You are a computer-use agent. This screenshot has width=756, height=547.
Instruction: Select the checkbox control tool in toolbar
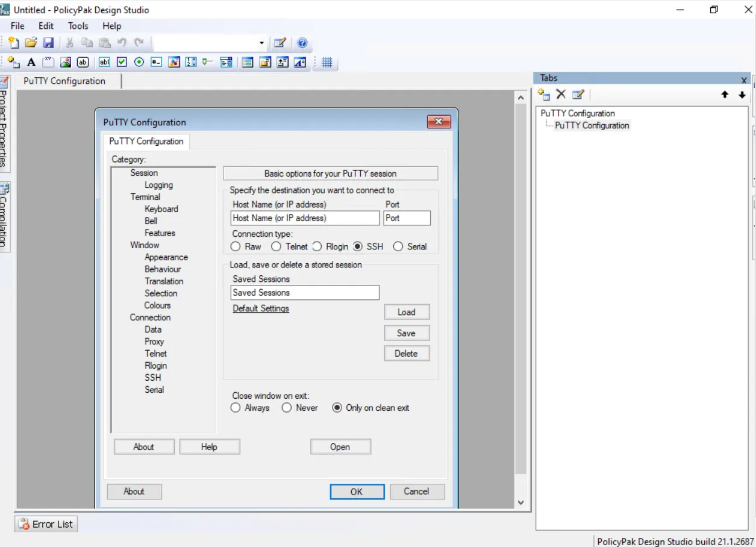122,62
